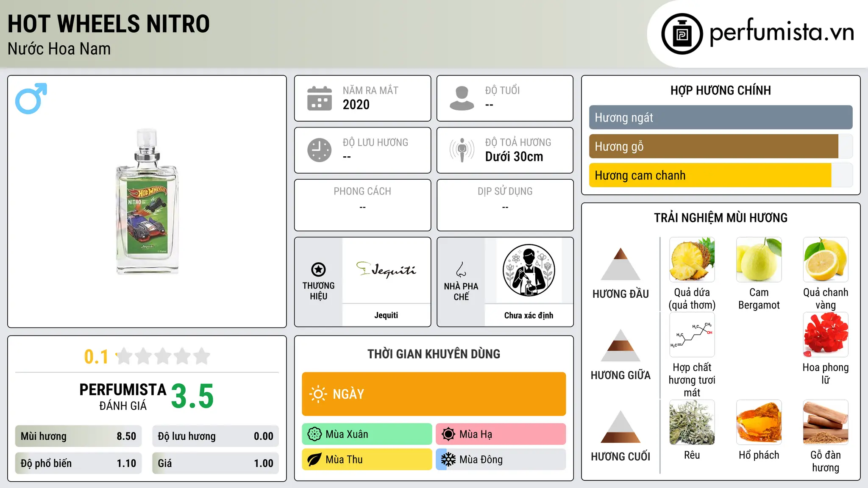Click the sillage icon for Độ Toả Hương
Screen dimensions: 868x488
tap(462, 150)
